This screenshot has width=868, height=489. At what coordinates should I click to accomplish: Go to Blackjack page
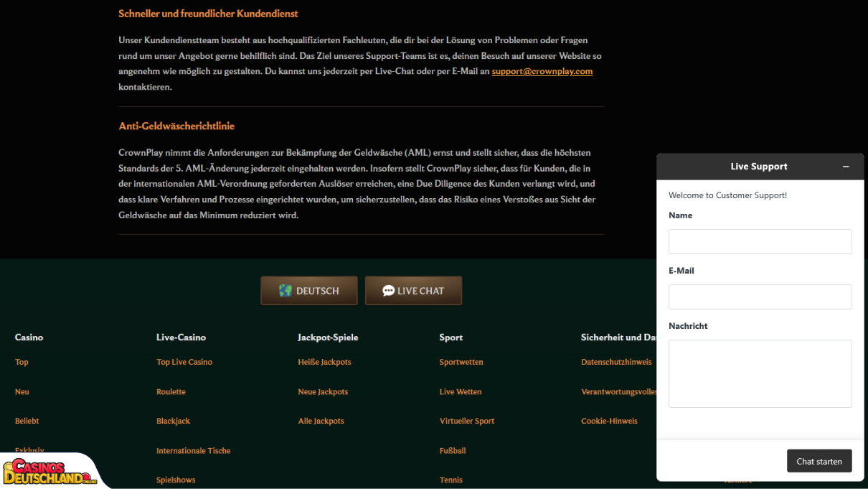[173, 421]
